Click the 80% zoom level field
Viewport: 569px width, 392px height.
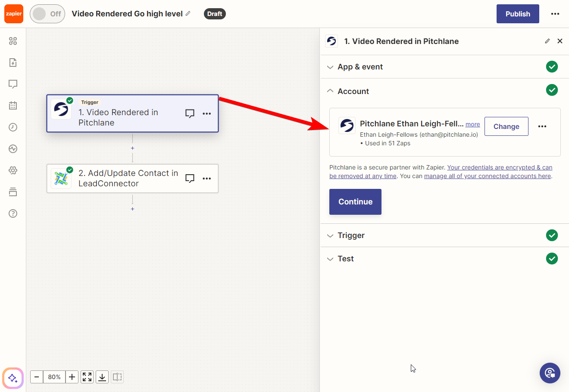coord(54,377)
